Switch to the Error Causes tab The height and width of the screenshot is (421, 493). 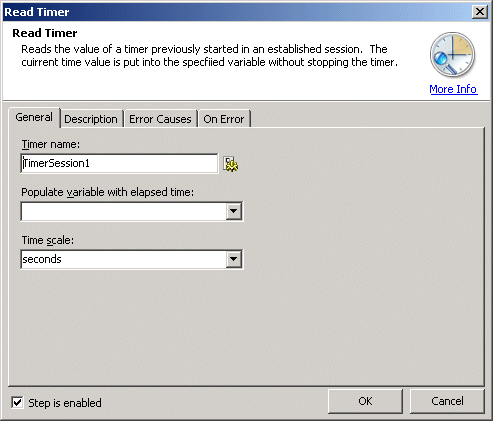(x=160, y=119)
